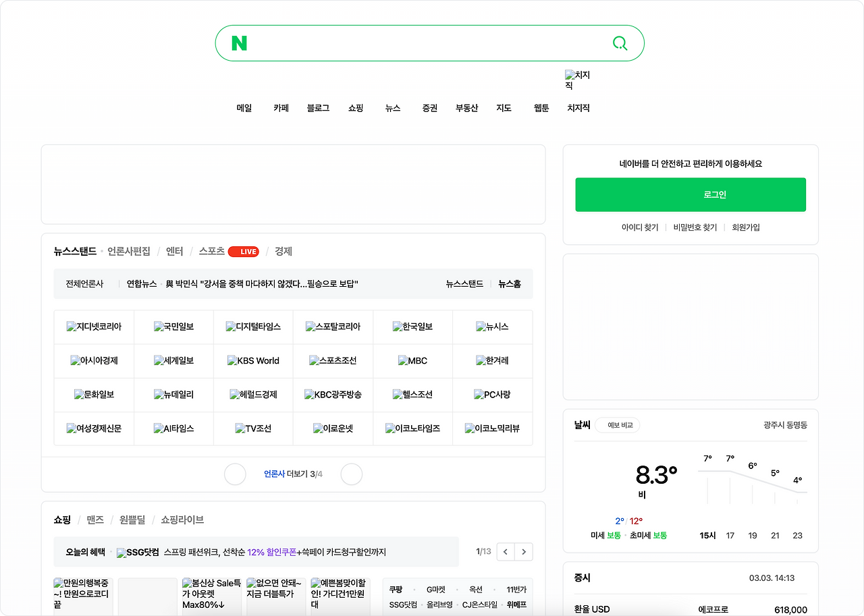Click the 회원가입 link
Screen dimensions: 864x616
coord(746,227)
